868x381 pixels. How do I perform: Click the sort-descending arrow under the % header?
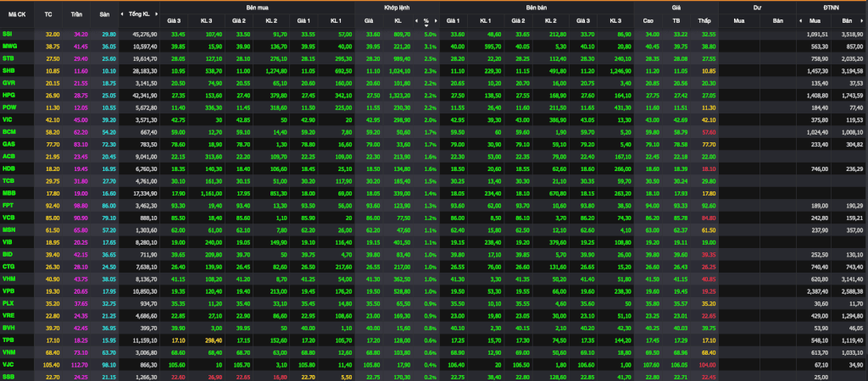point(426,25)
